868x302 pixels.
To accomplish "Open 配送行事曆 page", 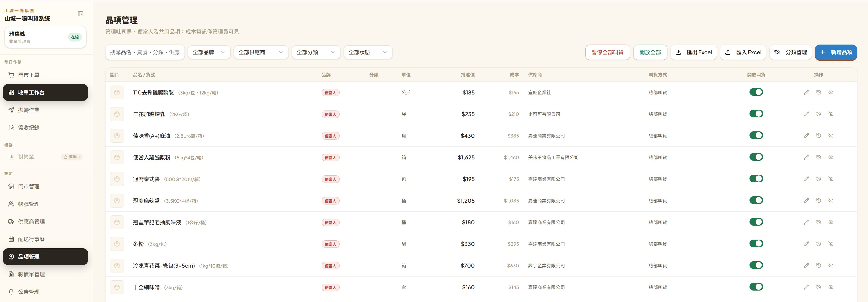I will pyautogui.click(x=45, y=239).
